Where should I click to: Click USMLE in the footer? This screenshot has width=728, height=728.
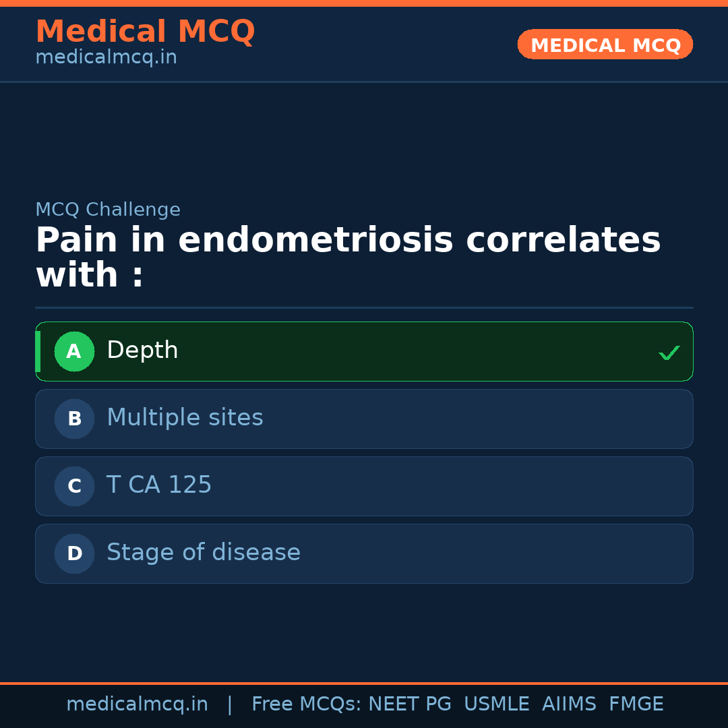[496, 704]
